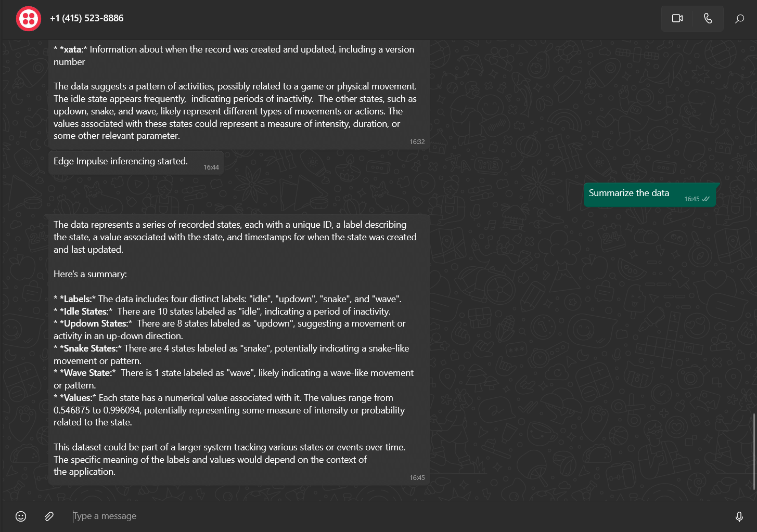Viewport: 757px width, 532px height.
Task: Click the 16:45 timestamp on the sent message
Action: [691, 199]
